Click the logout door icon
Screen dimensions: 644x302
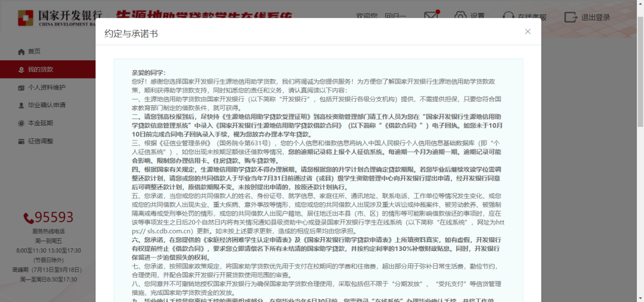pyautogui.click(x=571, y=17)
